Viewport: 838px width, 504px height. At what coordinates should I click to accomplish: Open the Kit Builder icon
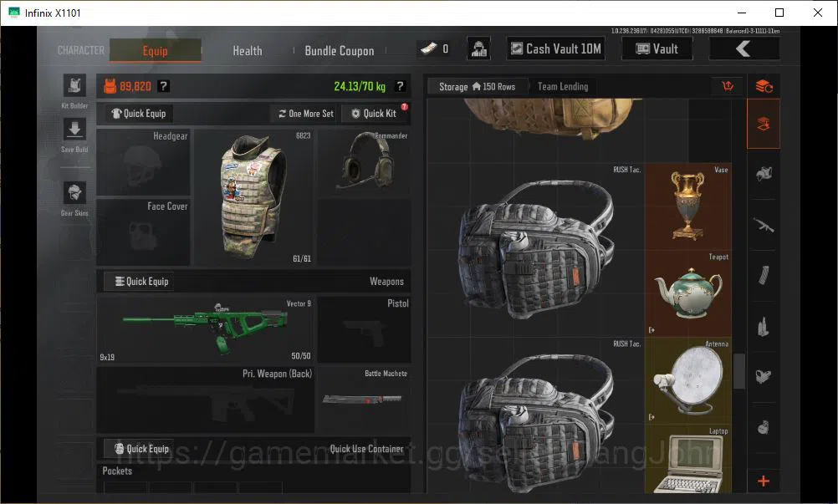tap(74, 85)
